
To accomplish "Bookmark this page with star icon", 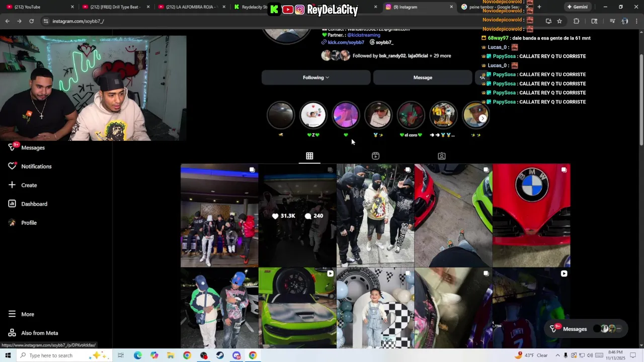I will (559, 21).
